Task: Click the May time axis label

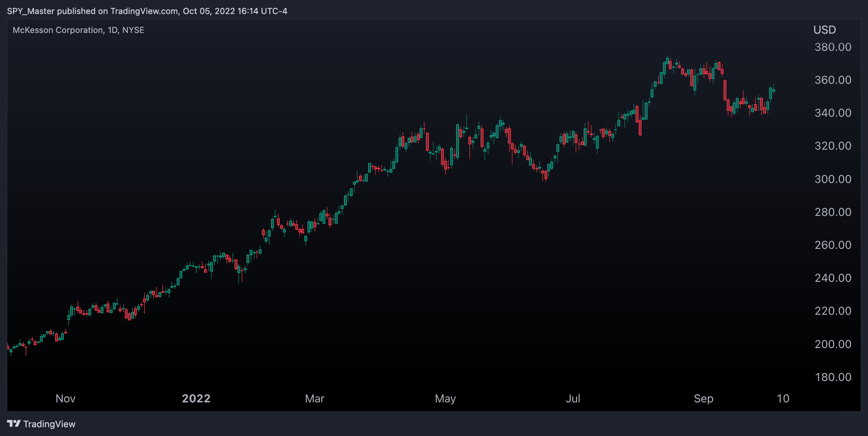Action: [446, 399]
